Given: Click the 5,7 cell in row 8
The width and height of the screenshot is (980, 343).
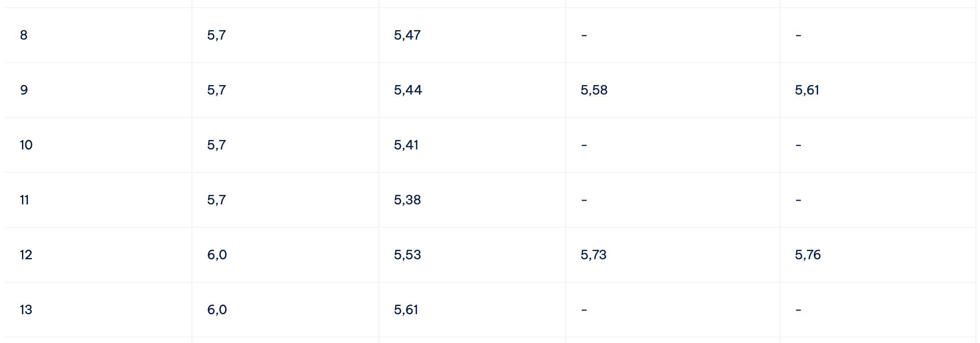Looking at the screenshot, I should pyautogui.click(x=285, y=35).
